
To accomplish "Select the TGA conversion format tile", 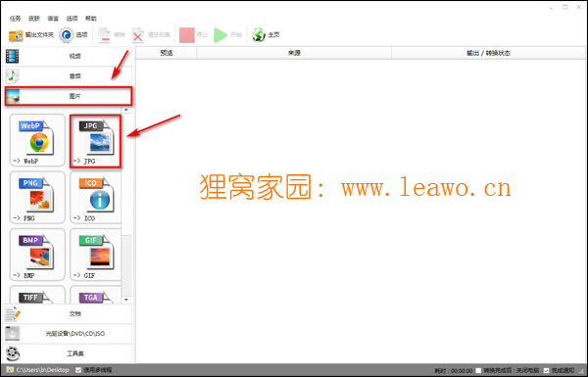I will (x=95, y=295).
